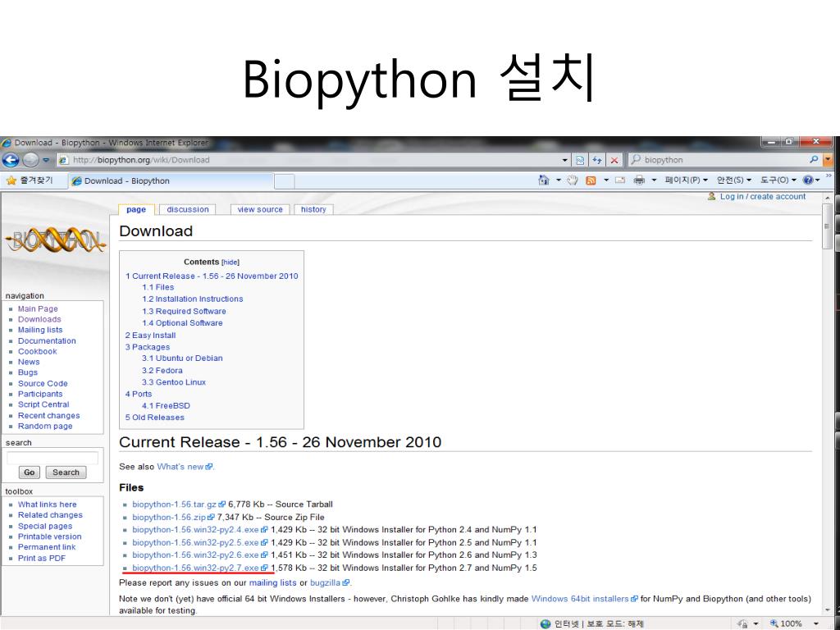840x630 pixels.
Task: Click the compatibility view icon in address bar
Action: click(580, 160)
